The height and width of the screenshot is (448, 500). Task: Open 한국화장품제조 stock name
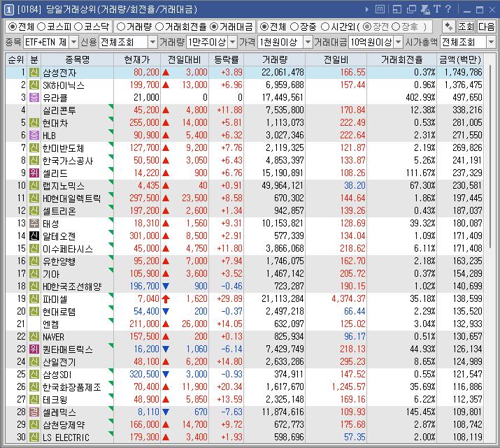pos(72,387)
